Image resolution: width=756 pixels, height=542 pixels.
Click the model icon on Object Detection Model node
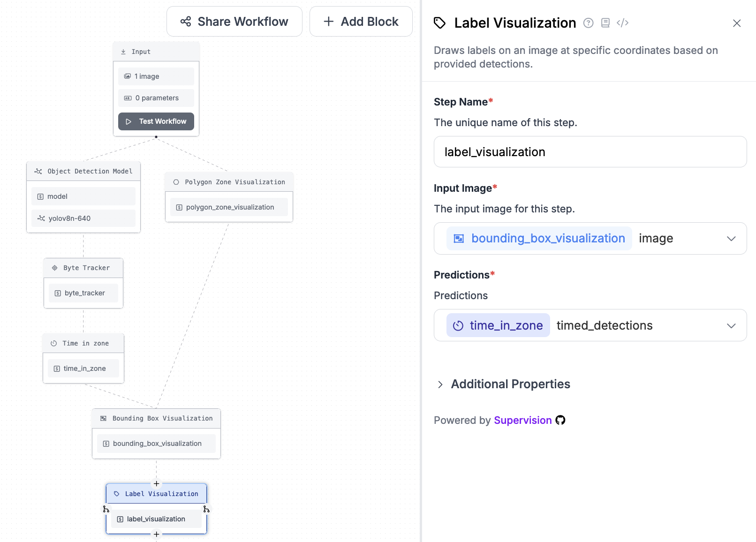(38, 171)
